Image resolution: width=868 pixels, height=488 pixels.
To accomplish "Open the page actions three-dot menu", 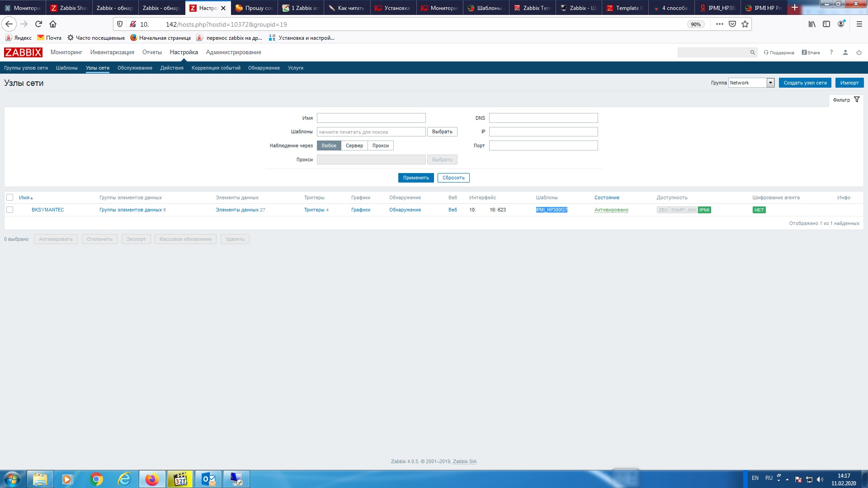I will [x=720, y=24].
